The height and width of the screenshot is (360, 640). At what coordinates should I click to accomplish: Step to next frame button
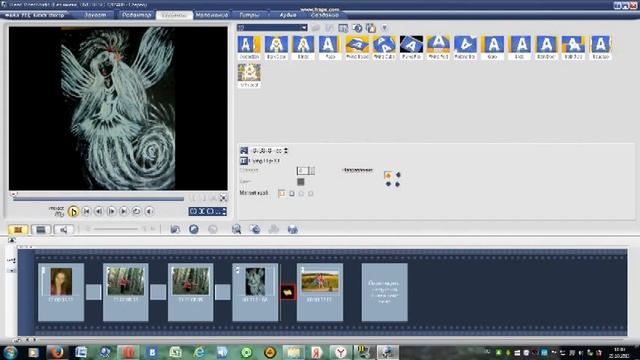coord(111,211)
